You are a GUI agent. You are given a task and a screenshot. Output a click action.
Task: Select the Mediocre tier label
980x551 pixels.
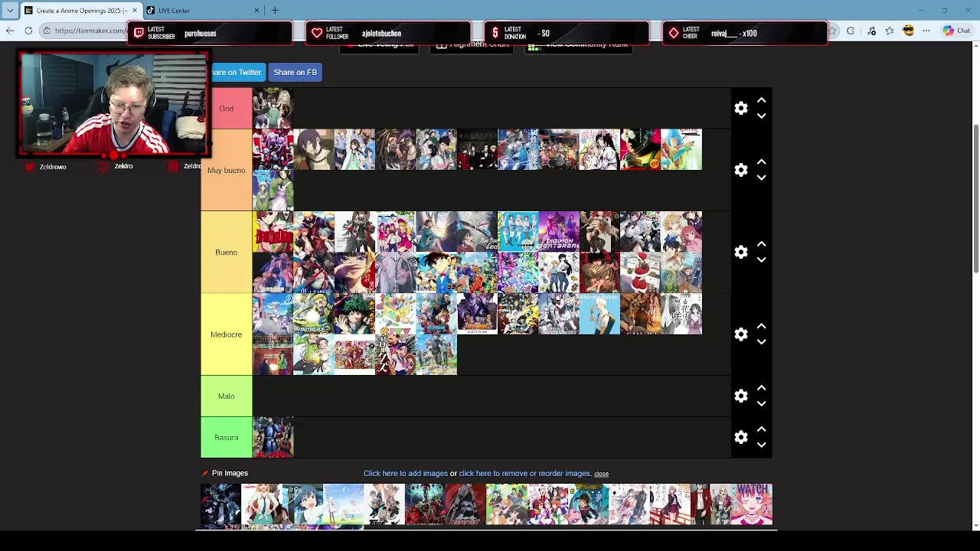click(x=227, y=334)
